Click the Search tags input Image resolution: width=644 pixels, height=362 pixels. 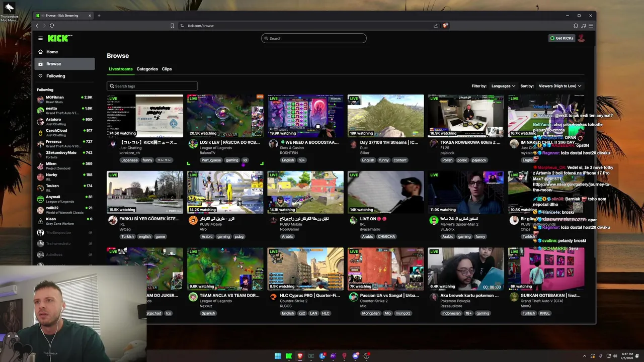[x=152, y=86]
